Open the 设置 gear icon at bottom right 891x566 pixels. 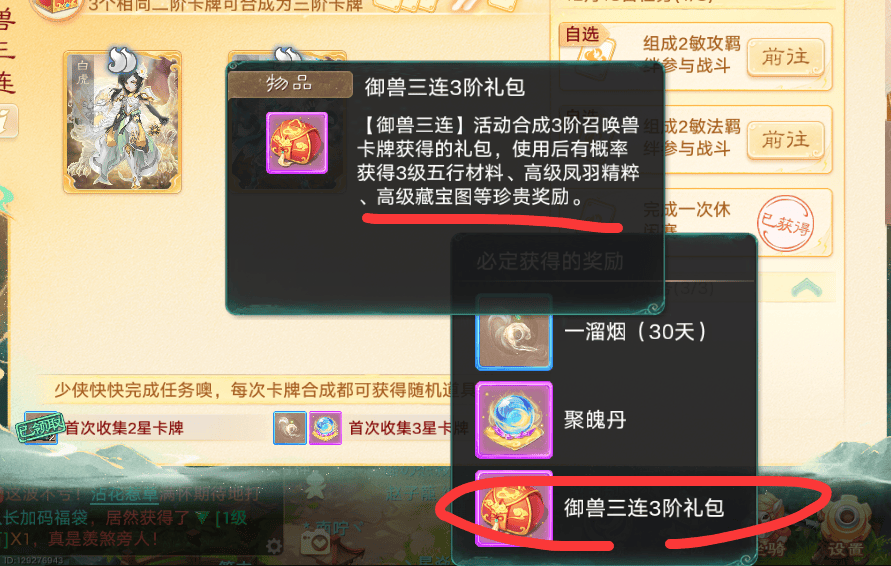point(846,526)
